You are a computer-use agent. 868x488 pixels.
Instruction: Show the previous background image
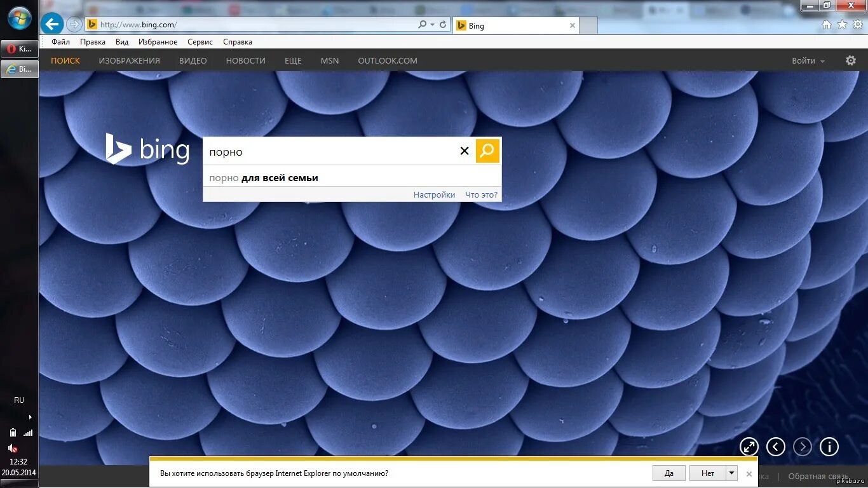[x=776, y=447]
